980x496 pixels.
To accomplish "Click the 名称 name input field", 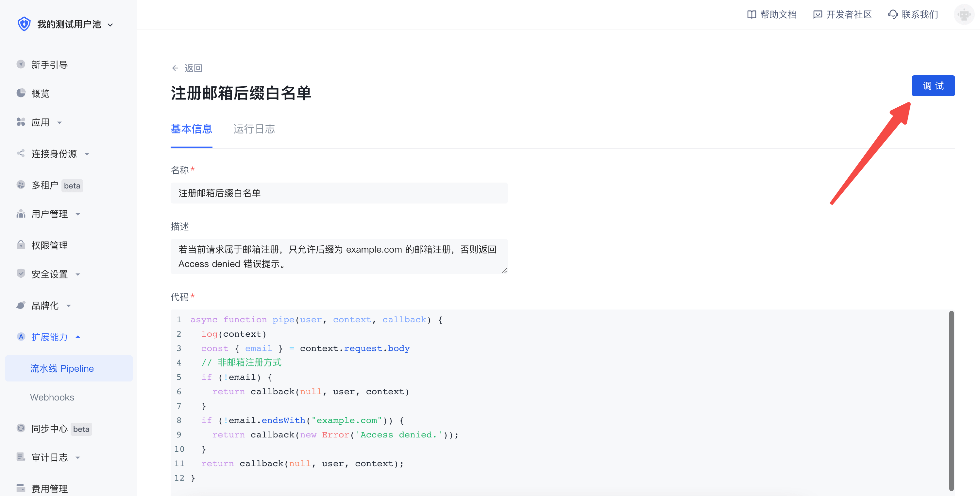I will (339, 193).
